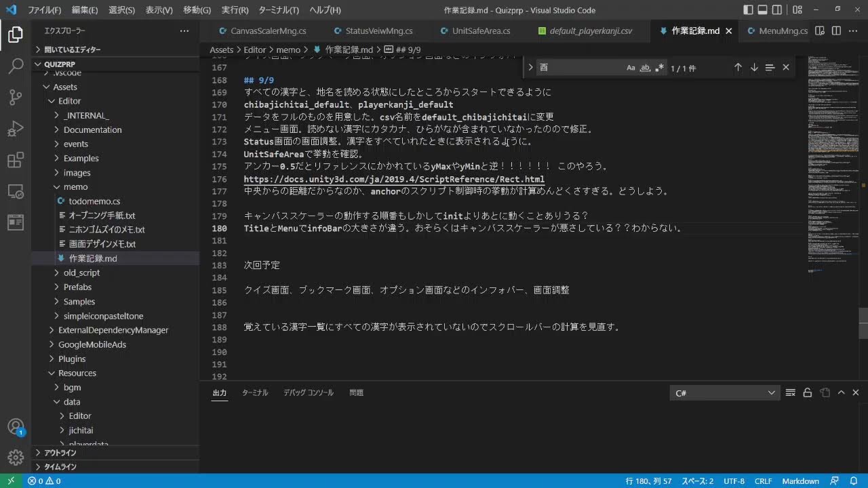Open markdown preview to the side
Screen dimensions: 868x488
point(820,31)
